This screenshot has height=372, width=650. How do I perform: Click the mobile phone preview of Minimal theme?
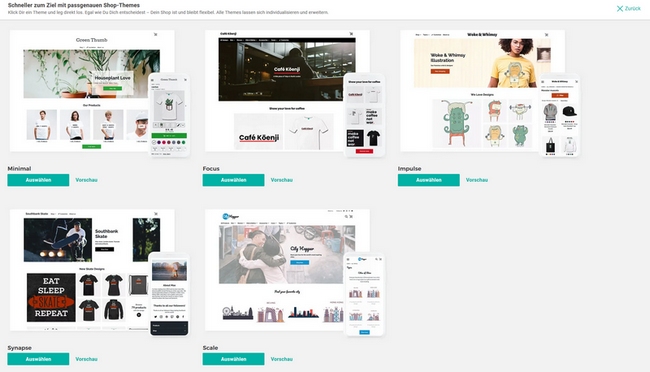169,115
